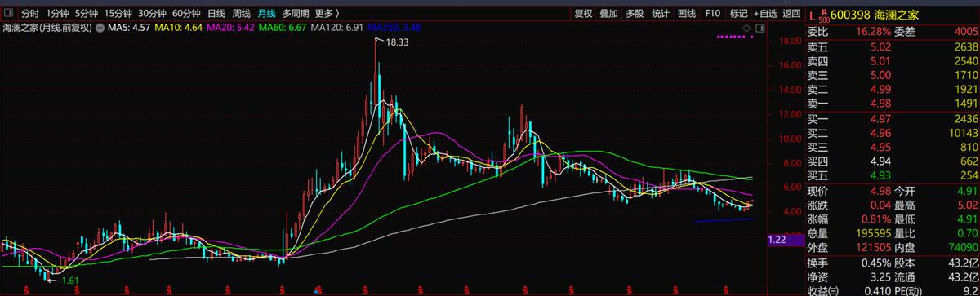
Task: Click the 统计 statistics button
Action: 660,13
